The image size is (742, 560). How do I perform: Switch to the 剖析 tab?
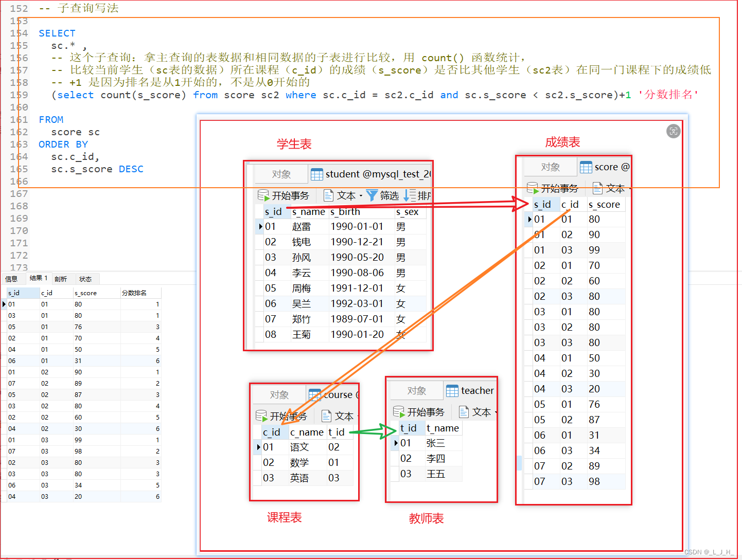pyautogui.click(x=61, y=279)
